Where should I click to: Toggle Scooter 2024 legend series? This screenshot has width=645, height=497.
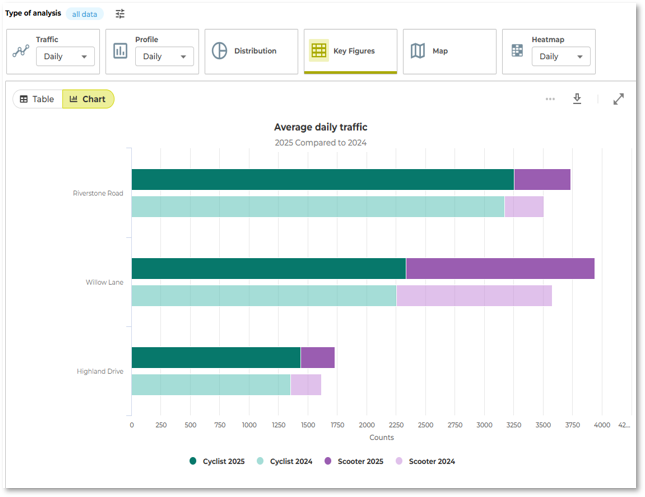425,461
